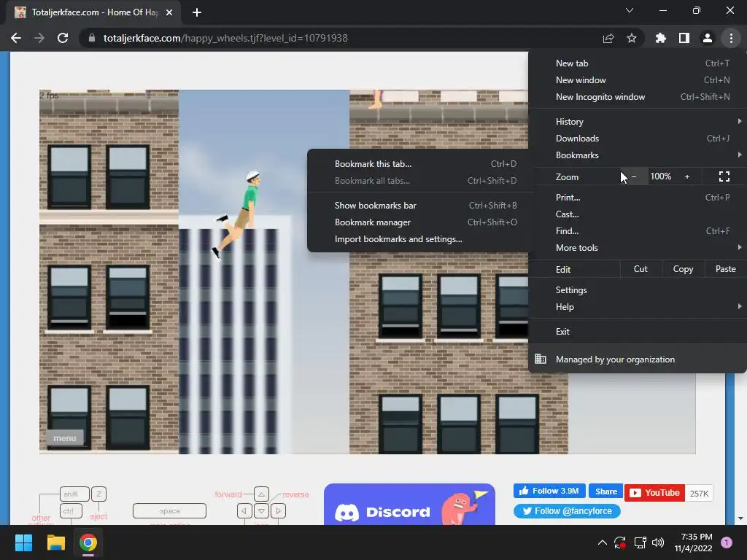Open Chrome Settings
This screenshot has height=560, width=747.
638,290
